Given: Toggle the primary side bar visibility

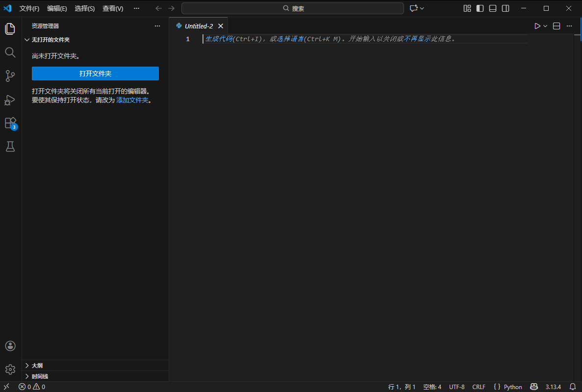Looking at the screenshot, I should (x=480, y=8).
